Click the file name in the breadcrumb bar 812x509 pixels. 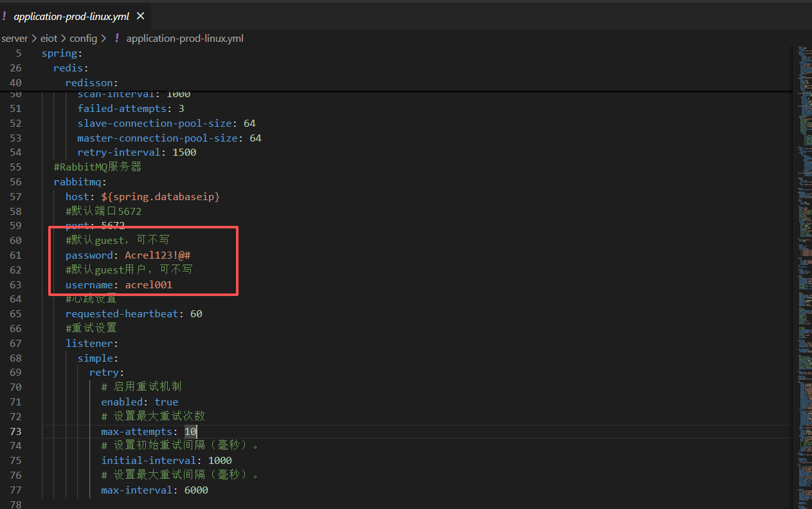point(185,39)
